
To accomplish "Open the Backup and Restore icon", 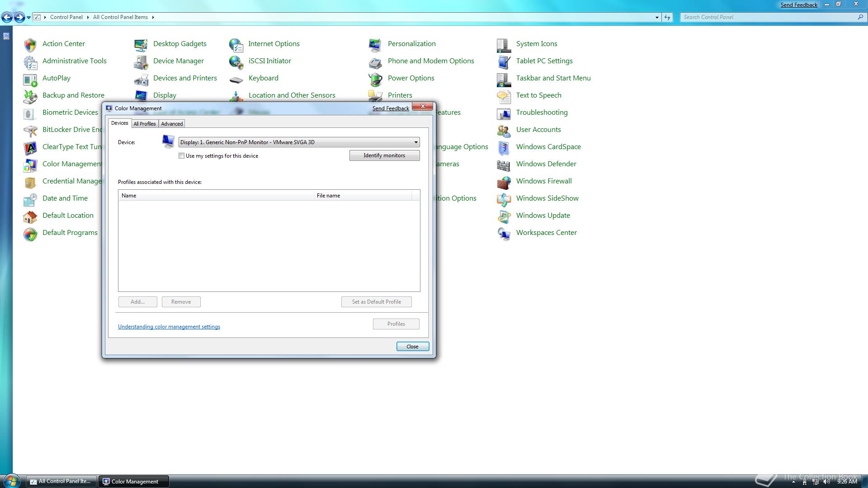I will pyautogui.click(x=30, y=96).
